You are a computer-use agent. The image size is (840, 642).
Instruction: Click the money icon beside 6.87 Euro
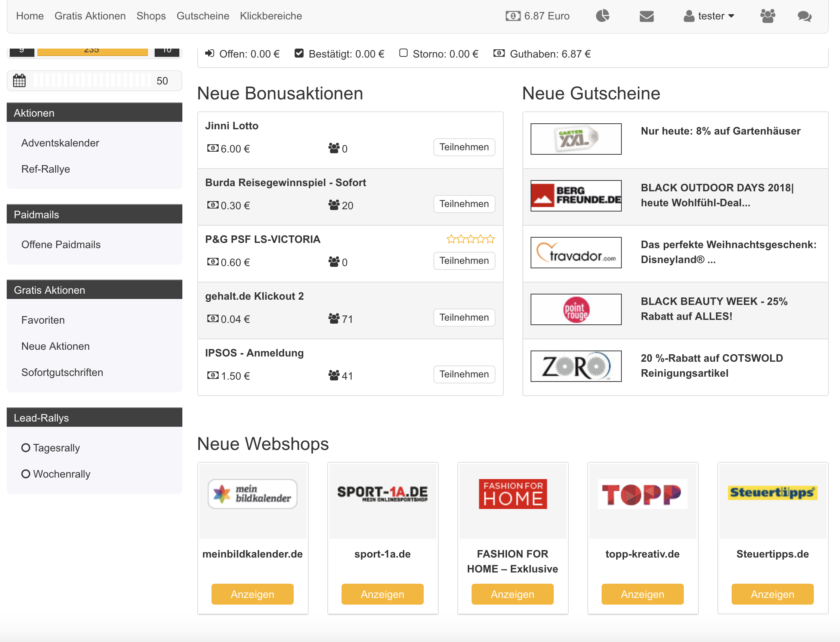(513, 16)
